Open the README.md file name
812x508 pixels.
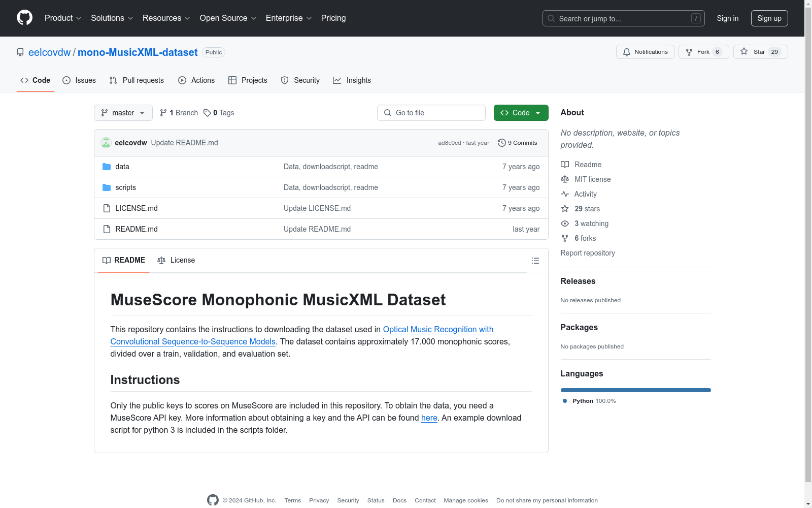click(137, 229)
